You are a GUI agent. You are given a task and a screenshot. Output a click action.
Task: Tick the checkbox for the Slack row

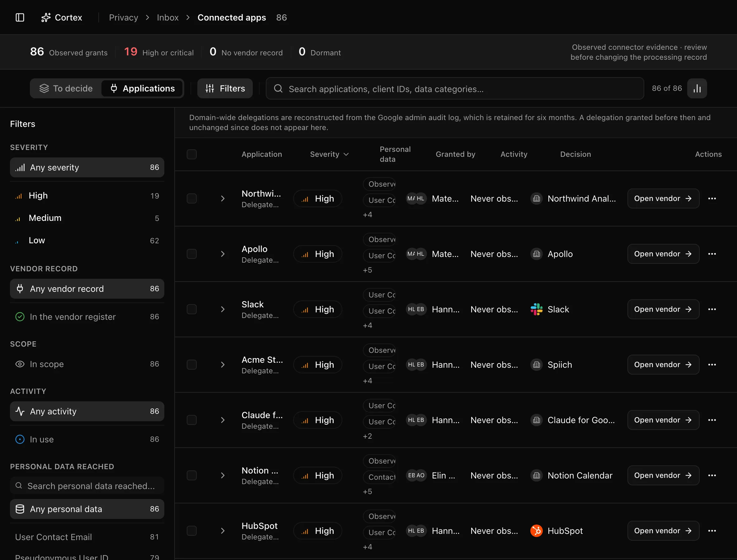point(192,309)
